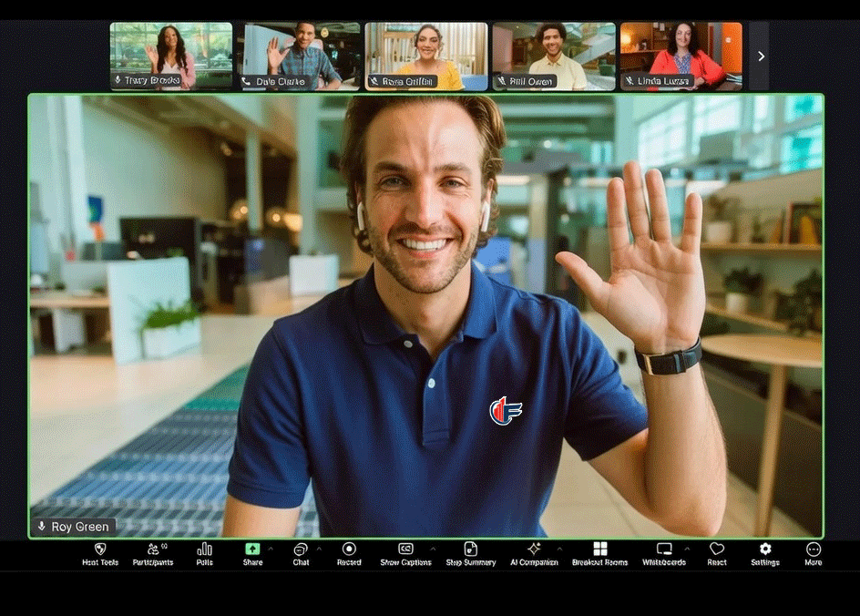Open the Chat panel
Viewport: 860px width, 616px height.
click(x=301, y=554)
